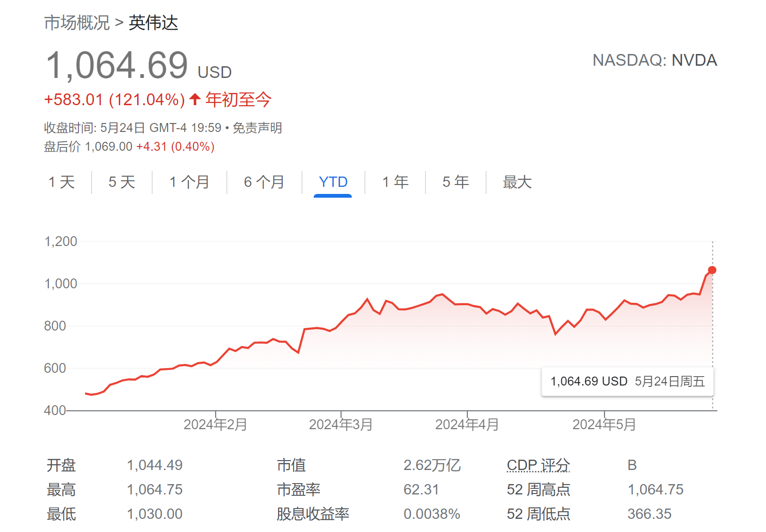Select the currently active YTD tab
The width and height of the screenshot is (766, 532).
[x=333, y=183]
